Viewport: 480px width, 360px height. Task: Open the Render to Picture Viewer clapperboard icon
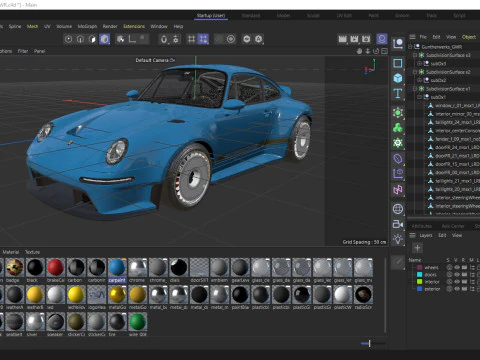coord(354,39)
